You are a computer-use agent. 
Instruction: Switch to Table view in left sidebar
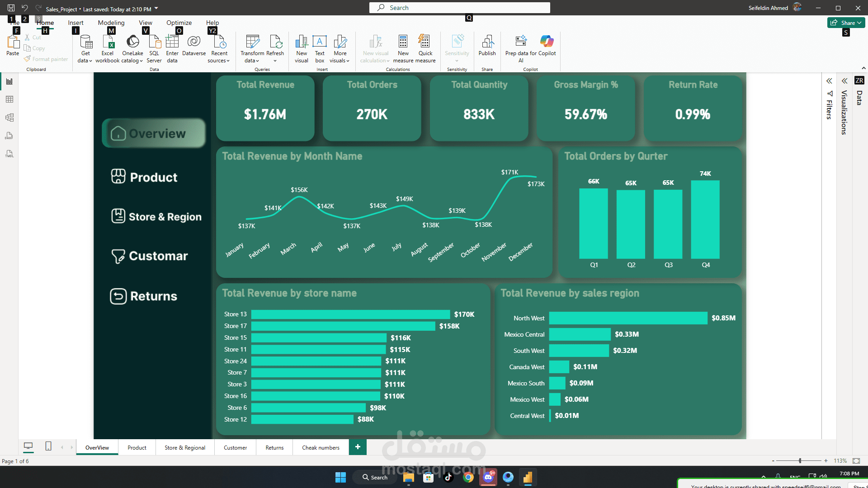pyautogui.click(x=9, y=99)
